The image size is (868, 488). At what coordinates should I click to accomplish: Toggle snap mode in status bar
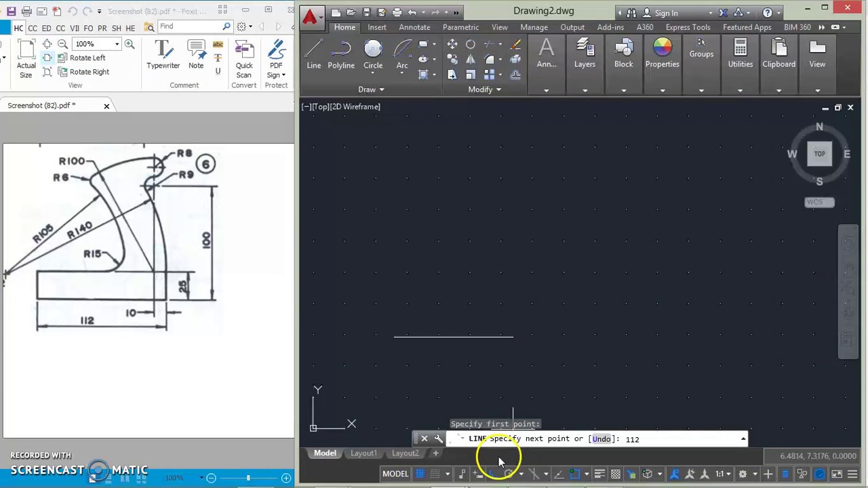[435, 474]
